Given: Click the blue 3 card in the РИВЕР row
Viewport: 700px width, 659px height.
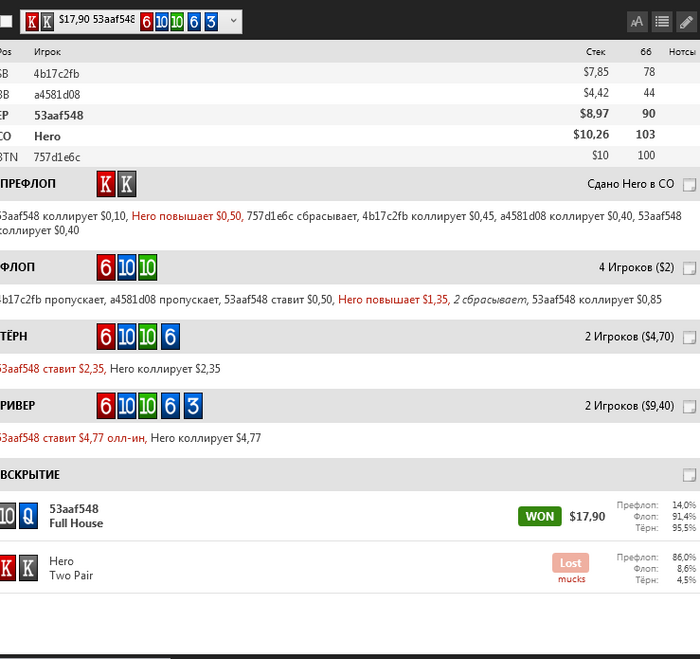Looking at the screenshot, I should pyautogui.click(x=193, y=405).
